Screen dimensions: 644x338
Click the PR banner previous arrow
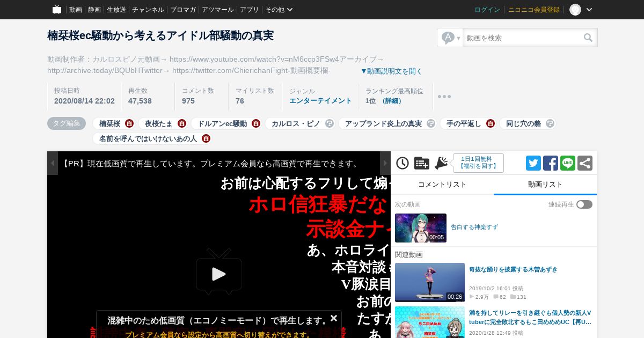pyautogui.click(x=53, y=163)
